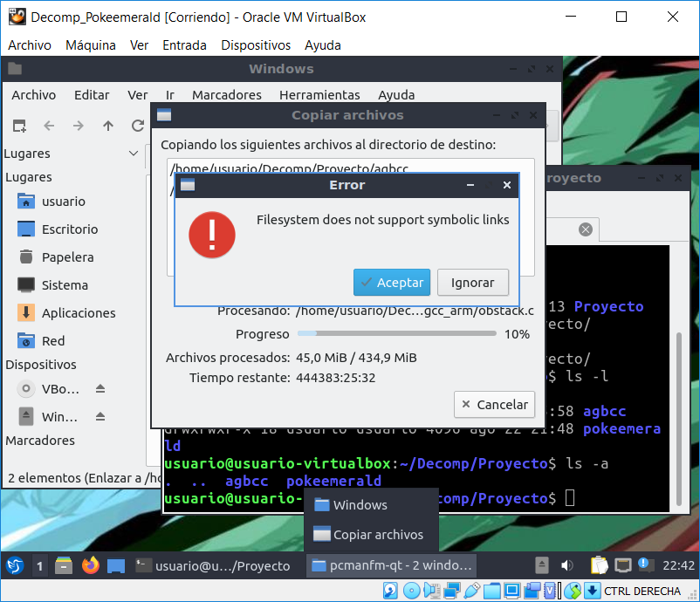The width and height of the screenshot is (700, 602).
Task: Open Aplicaciones in the places sidebar
Action: point(79,313)
